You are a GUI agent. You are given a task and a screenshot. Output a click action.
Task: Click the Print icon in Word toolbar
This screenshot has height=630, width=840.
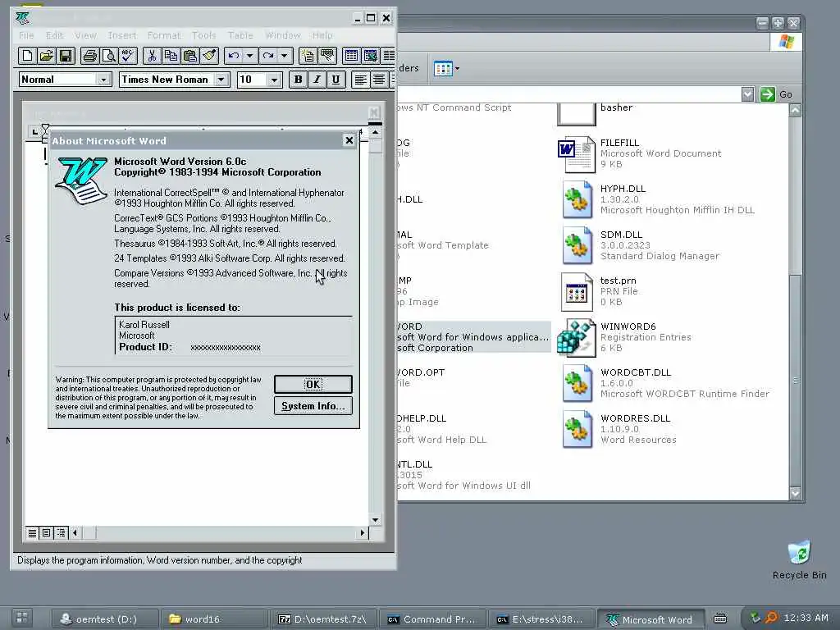point(89,56)
